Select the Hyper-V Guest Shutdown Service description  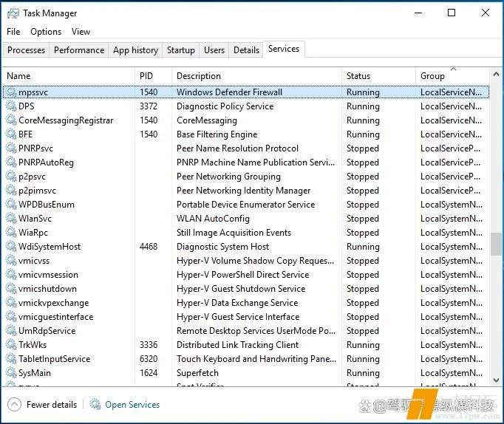(x=241, y=289)
